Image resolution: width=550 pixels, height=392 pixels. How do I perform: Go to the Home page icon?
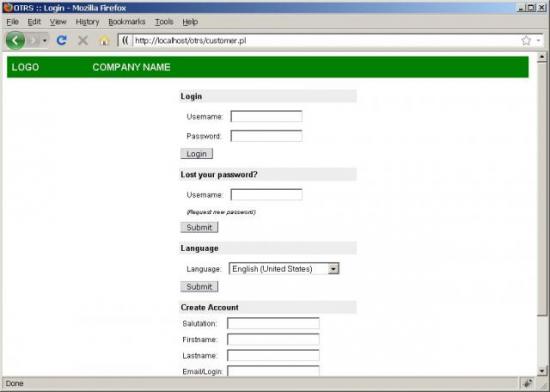104,41
